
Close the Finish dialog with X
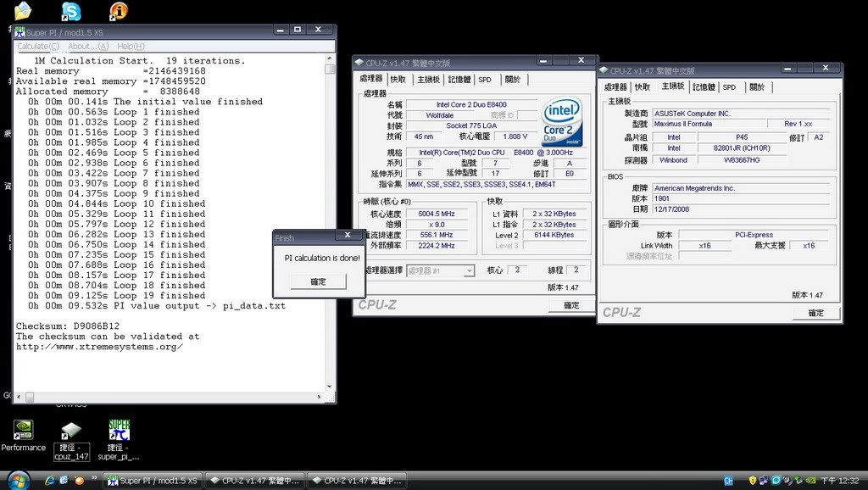pos(348,236)
